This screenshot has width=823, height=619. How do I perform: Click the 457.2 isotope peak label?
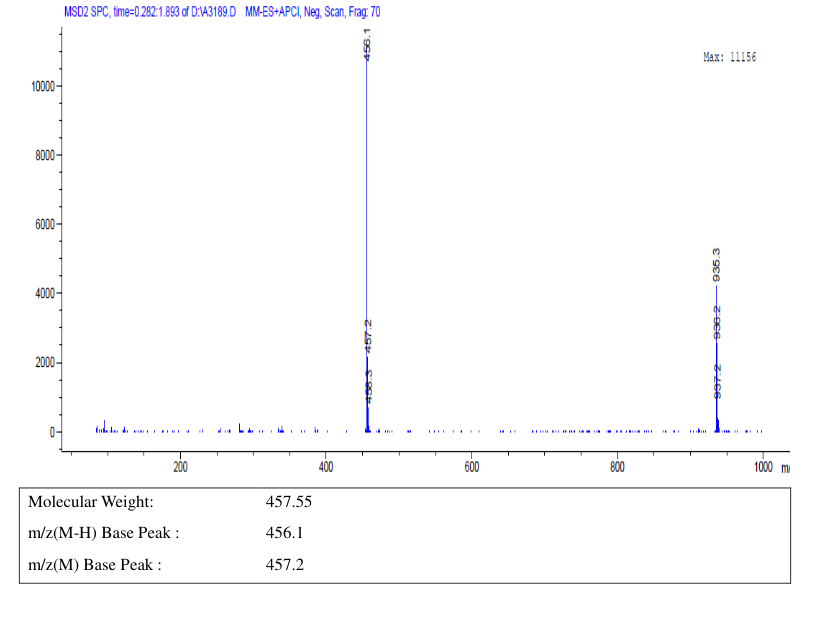(368, 336)
